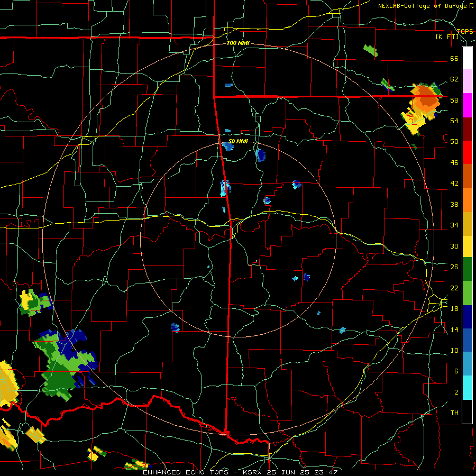Click the legend value 66

pos(454,59)
